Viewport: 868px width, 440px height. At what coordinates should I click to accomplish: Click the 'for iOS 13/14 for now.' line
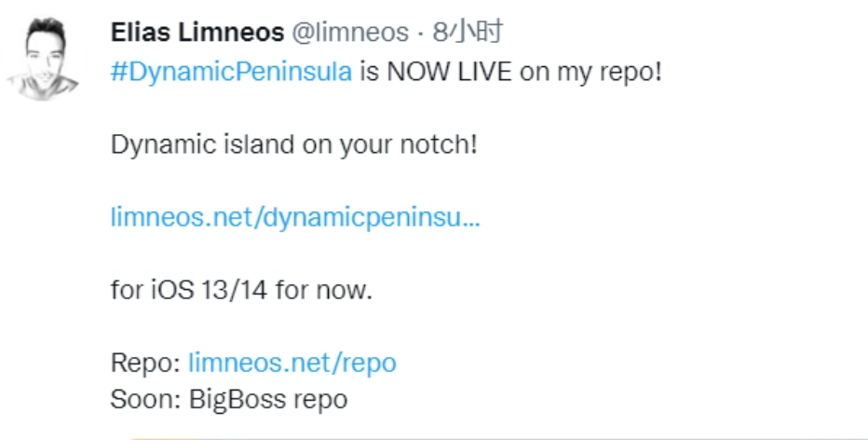pos(241,290)
